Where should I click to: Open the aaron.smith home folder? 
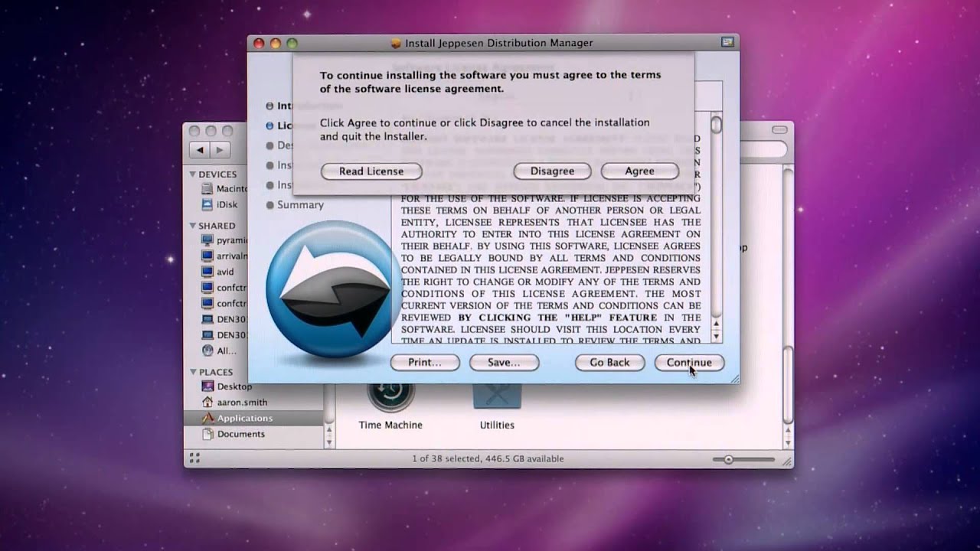tap(234, 402)
